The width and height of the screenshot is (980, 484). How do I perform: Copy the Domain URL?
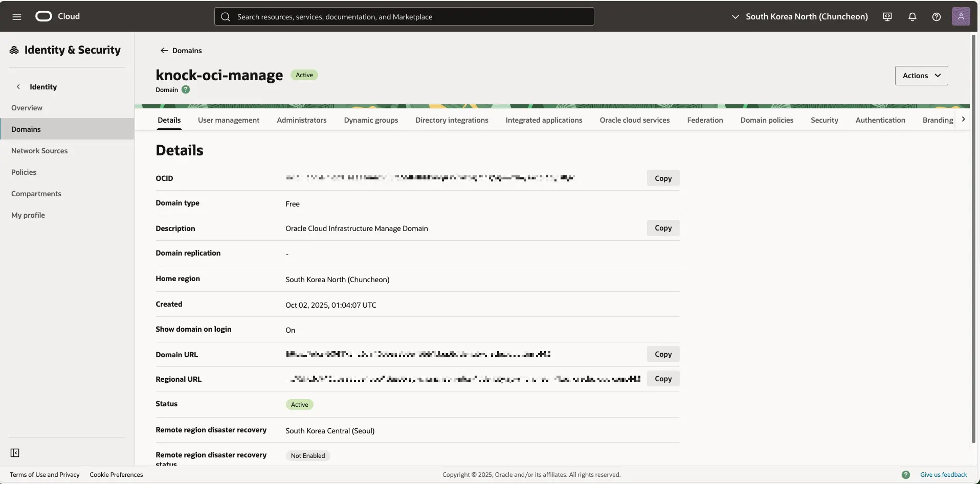click(x=663, y=354)
